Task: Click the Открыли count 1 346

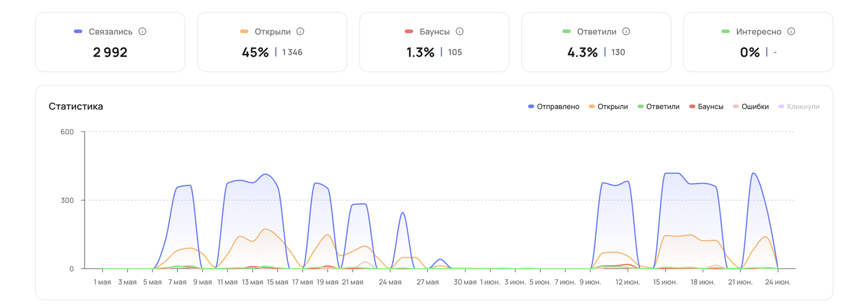Action: coord(292,52)
